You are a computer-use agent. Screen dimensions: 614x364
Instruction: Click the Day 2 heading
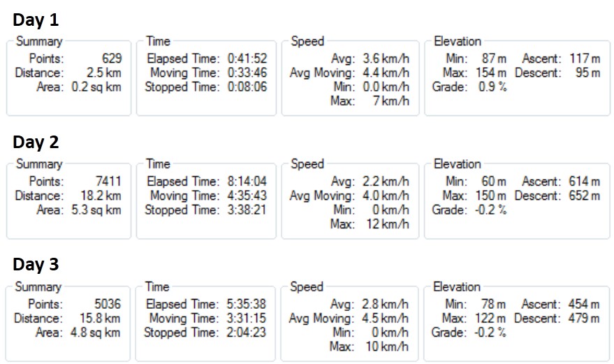click(x=36, y=142)
